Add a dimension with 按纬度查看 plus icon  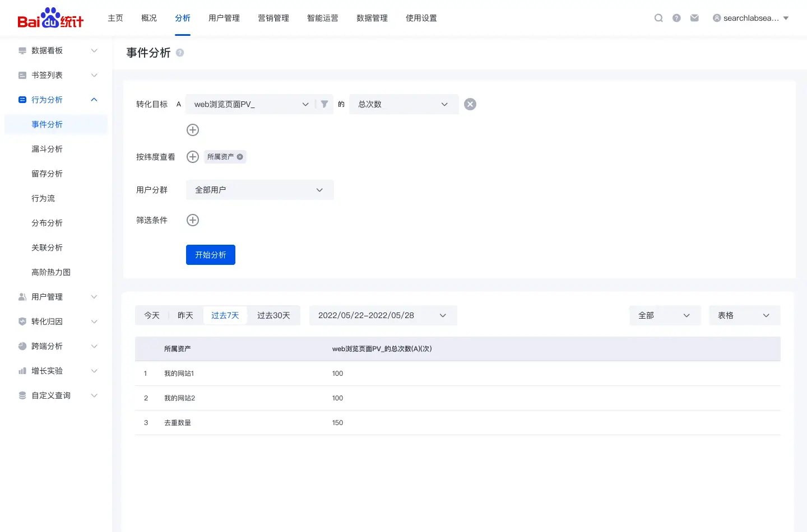[193, 157]
